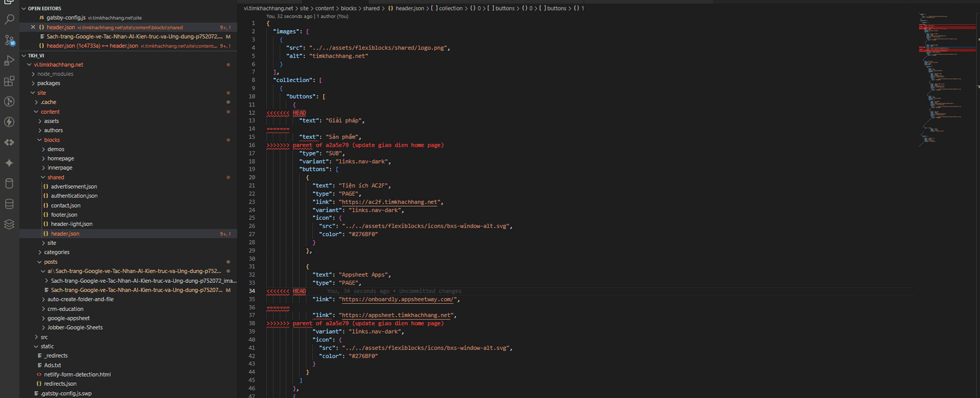Collapse the TKH_VI workspace section
Viewport: 980px width, 398px height.
[128, 56]
